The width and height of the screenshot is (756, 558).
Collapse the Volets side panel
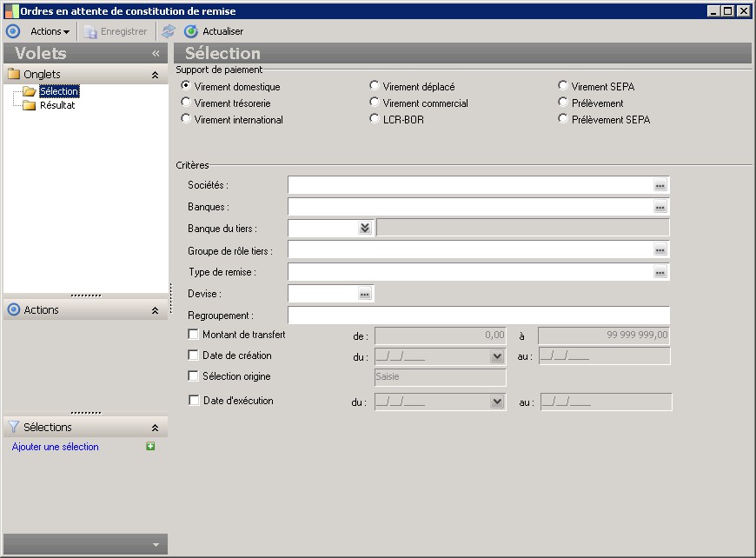tap(156, 54)
